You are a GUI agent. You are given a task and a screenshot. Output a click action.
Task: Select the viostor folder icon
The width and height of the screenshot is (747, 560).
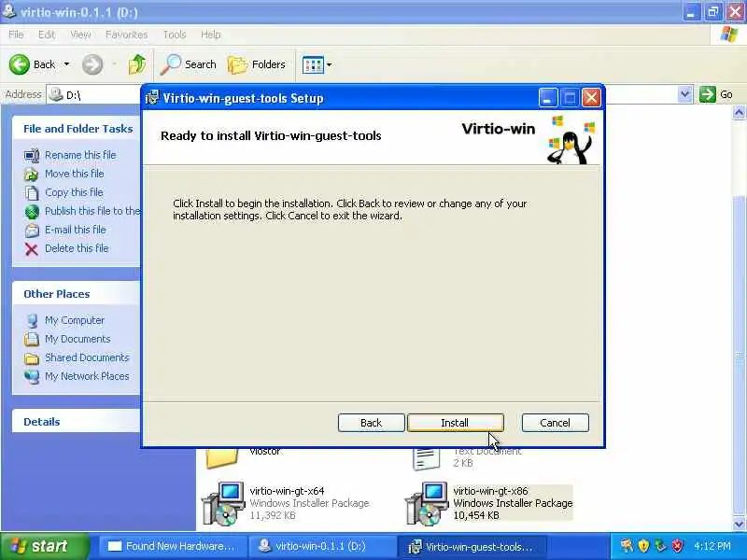(222, 458)
